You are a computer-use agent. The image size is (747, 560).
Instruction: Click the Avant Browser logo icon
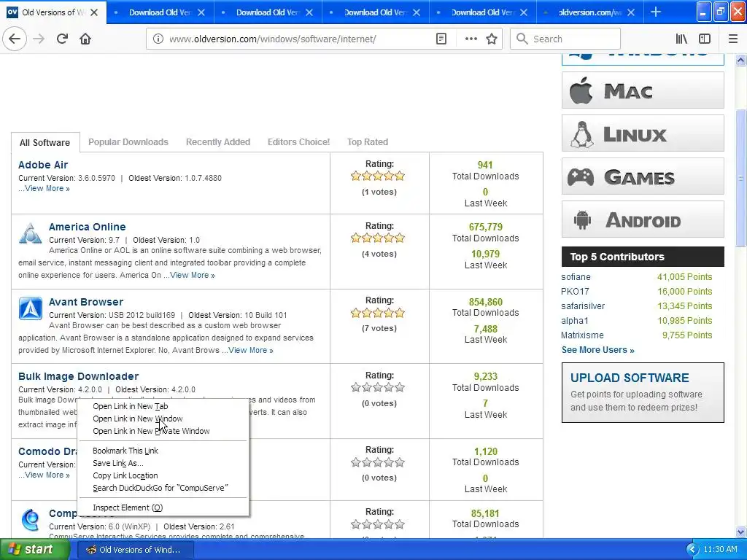[30, 308]
